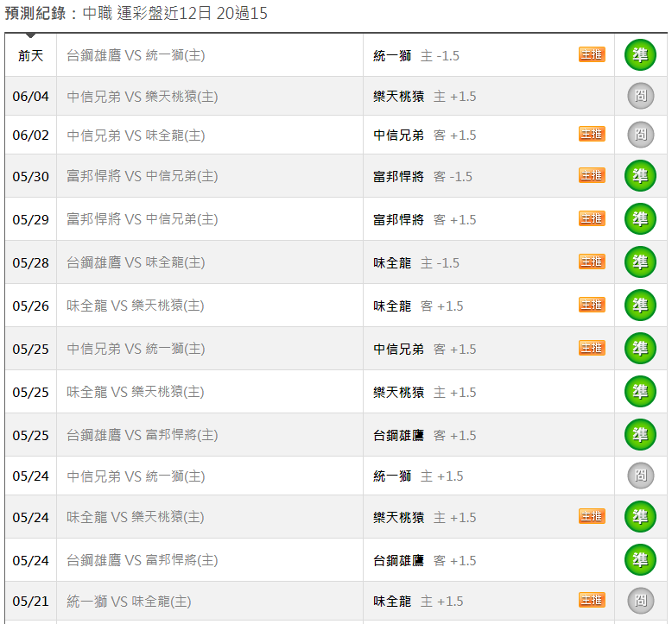Click the 主推 badge in the 05/29 row
This screenshot has width=672, height=624.
pyautogui.click(x=592, y=218)
